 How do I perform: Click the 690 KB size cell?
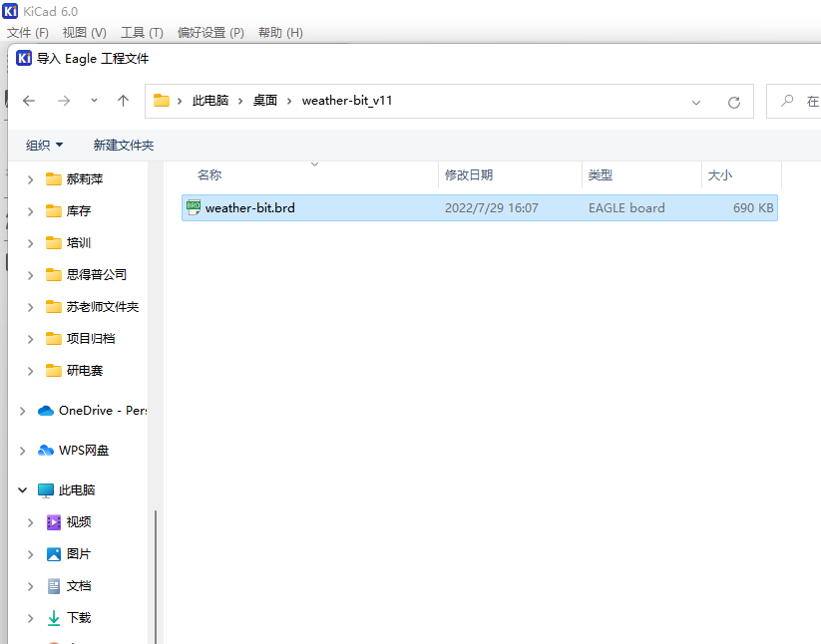pyautogui.click(x=753, y=207)
